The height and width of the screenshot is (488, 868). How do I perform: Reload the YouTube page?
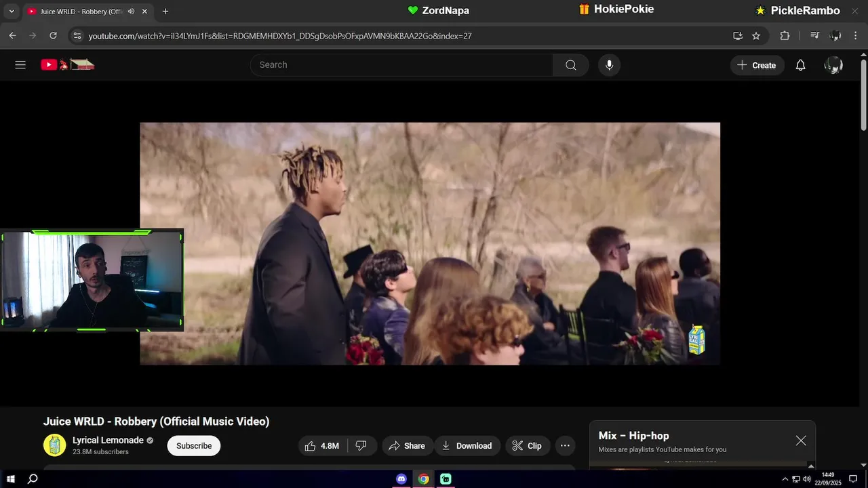click(53, 36)
